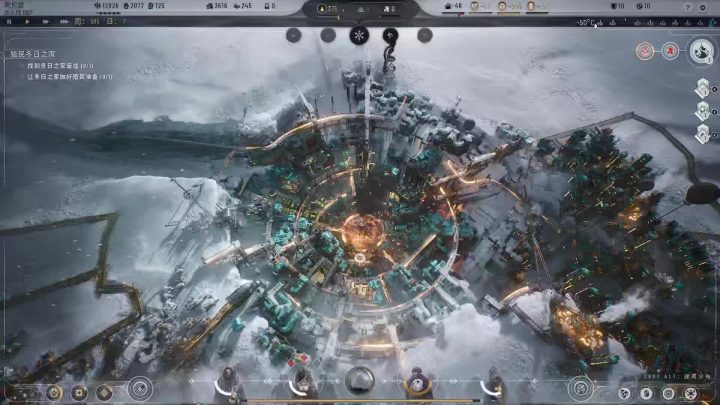
Task: Click the red figure alert circle icon
Action: click(670, 51)
